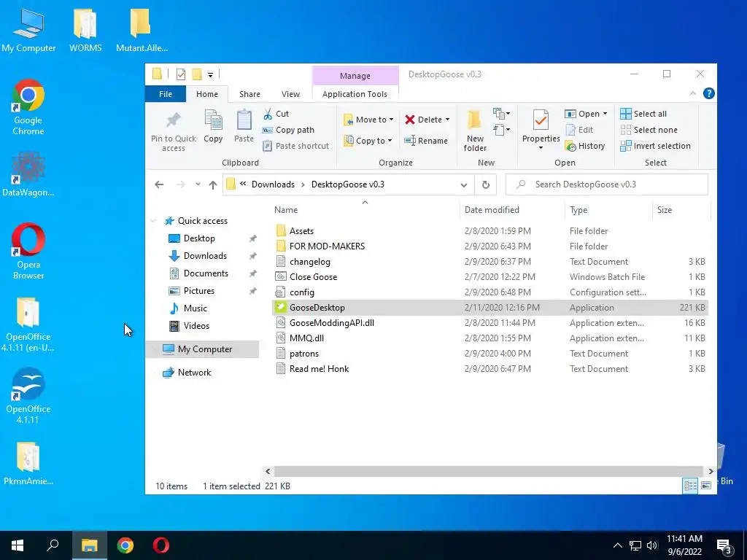Screen dimensions: 747x560
Task: Switch to Details view layout icon
Action: click(x=690, y=486)
